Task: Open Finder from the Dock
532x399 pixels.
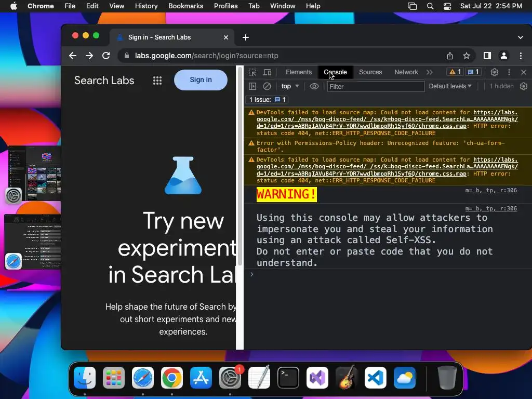Action: pyautogui.click(x=85, y=378)
